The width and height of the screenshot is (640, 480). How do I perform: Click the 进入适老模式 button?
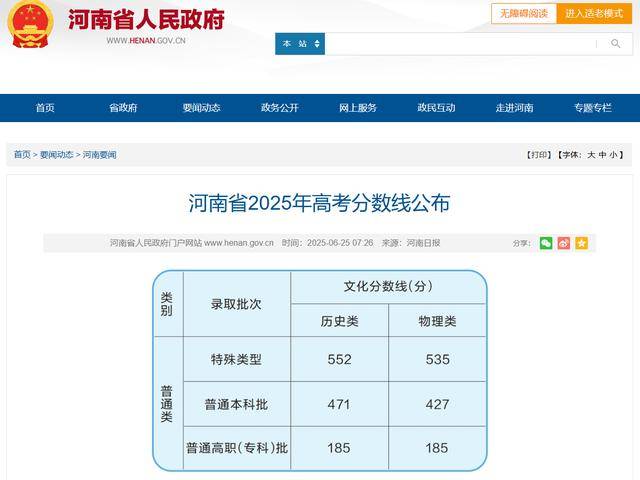coord(594,13)
